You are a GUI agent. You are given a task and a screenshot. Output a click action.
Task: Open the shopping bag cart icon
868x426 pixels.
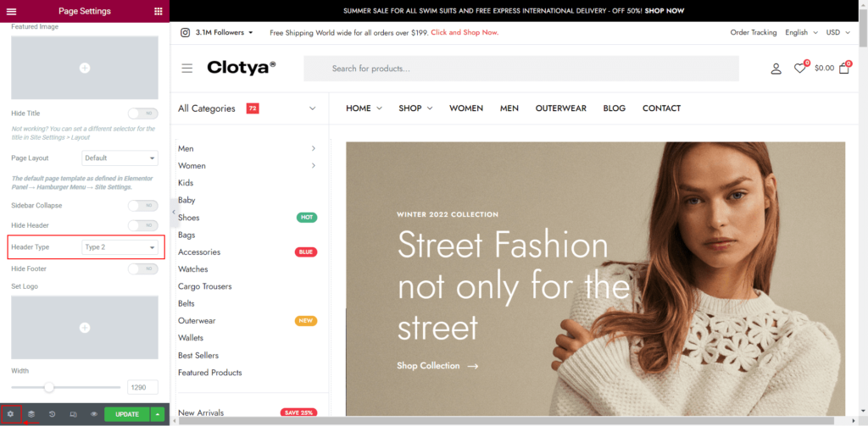[845, 68]
